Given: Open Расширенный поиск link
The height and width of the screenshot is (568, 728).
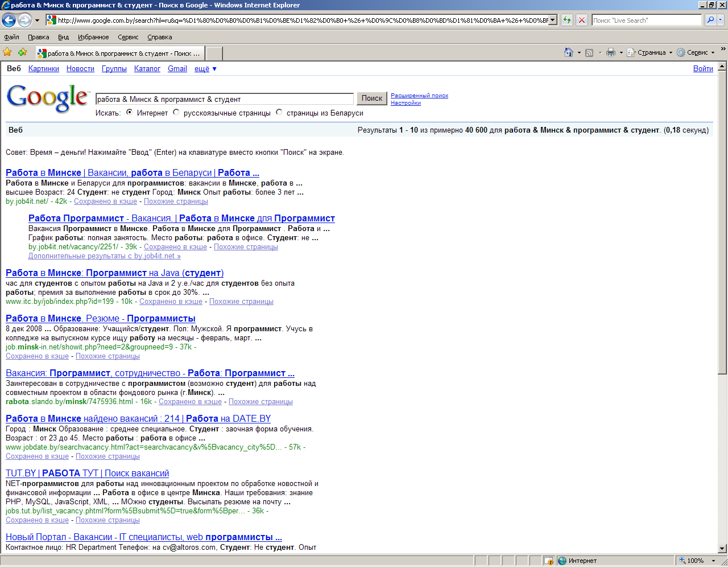Looking at the screenshot, I should coord(419,96).
